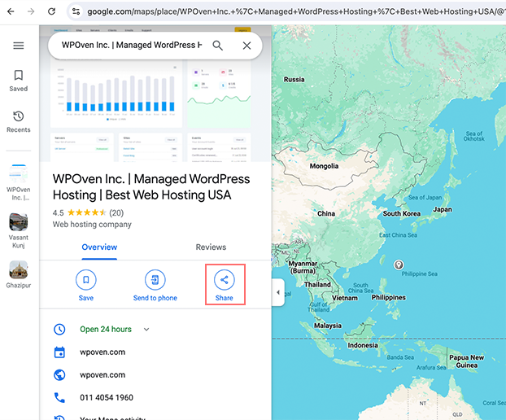Click the clock hours icon
This screenshot has height=420, width=506.
(59, 330)
